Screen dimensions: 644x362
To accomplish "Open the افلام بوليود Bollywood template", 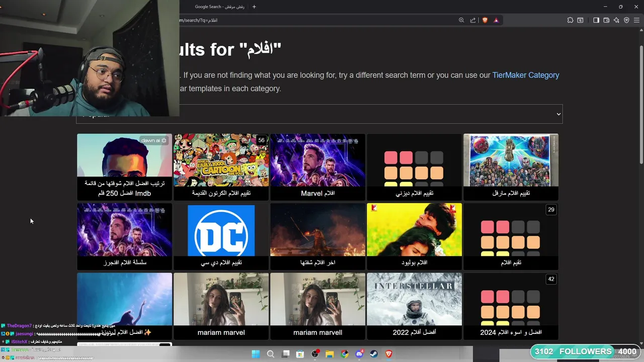I will (414, 236).
